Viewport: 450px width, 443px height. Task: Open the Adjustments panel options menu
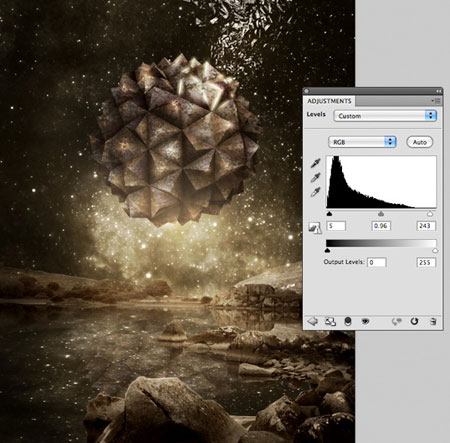point(436,101)
